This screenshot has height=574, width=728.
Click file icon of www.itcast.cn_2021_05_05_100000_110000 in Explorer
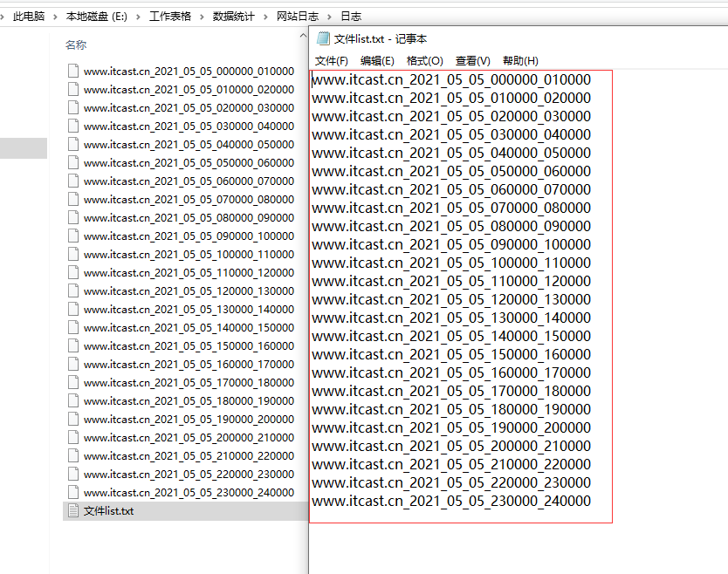(73, 254)
